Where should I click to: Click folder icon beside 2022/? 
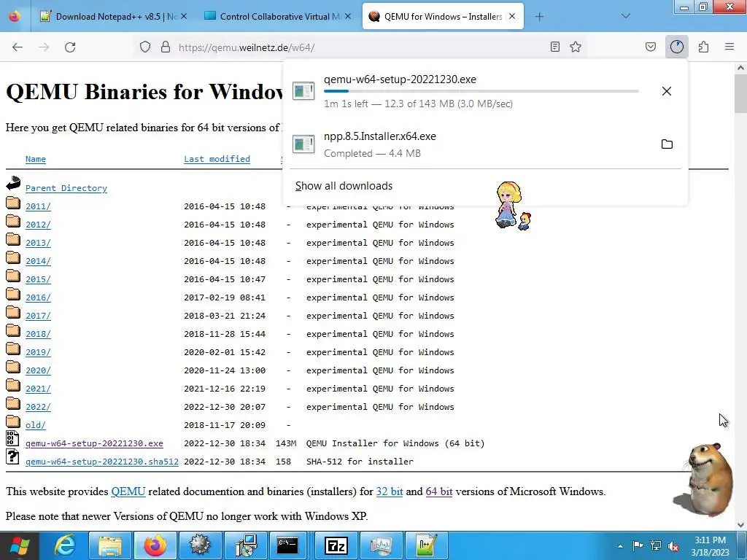13,403
